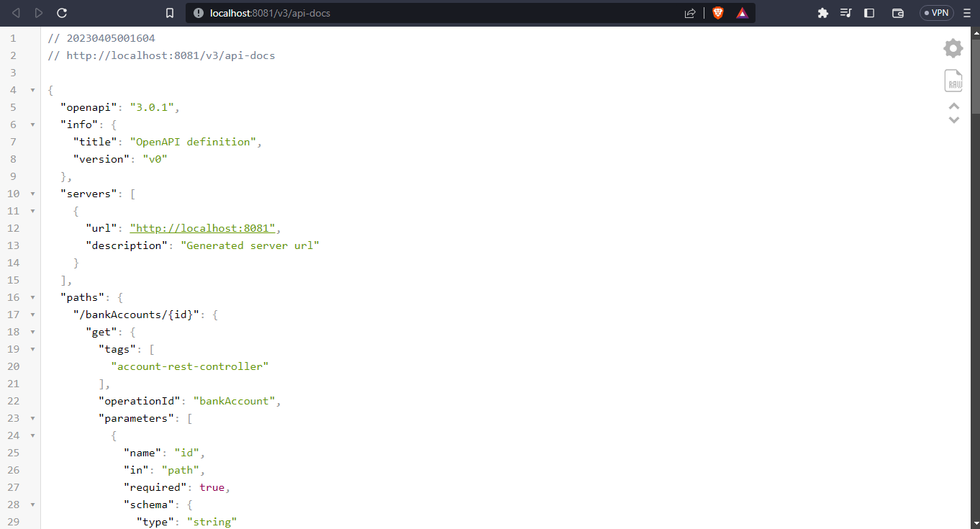The width and height of the screenshot is (980, 529).
Task: Open the browser Extensions puzzle icon
Action: (x=822, y=12)
